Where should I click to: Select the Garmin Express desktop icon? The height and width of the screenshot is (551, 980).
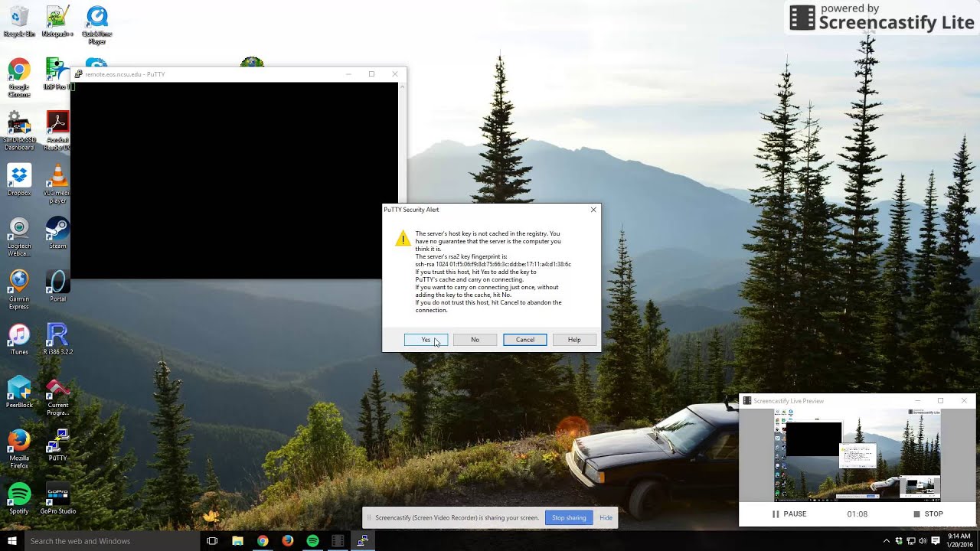click(x=19, y=289)
